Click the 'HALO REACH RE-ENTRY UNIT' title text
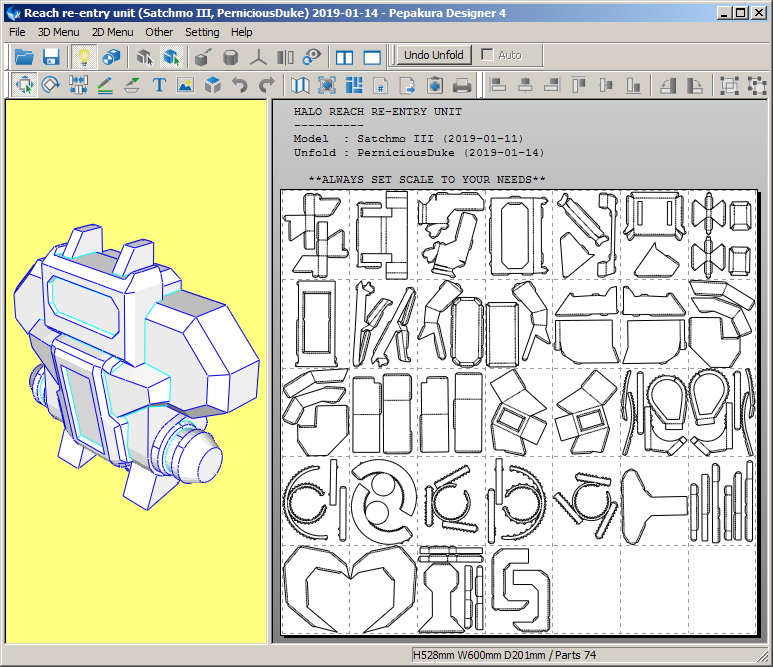 [x=378, y=112]
